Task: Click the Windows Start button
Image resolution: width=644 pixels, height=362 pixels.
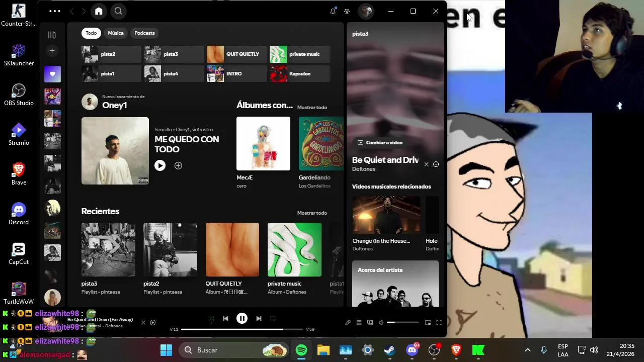Action: coord(166,350)
